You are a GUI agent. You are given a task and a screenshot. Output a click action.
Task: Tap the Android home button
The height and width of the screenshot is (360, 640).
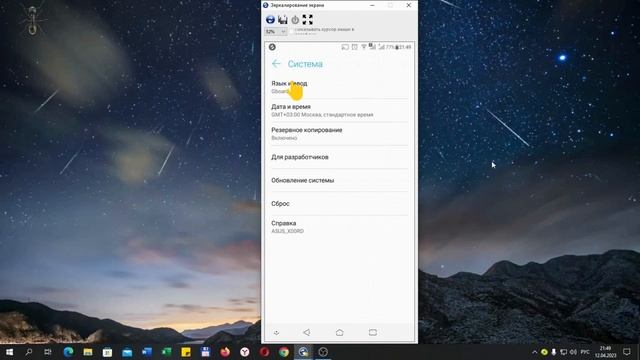click(x=340, y=333)
